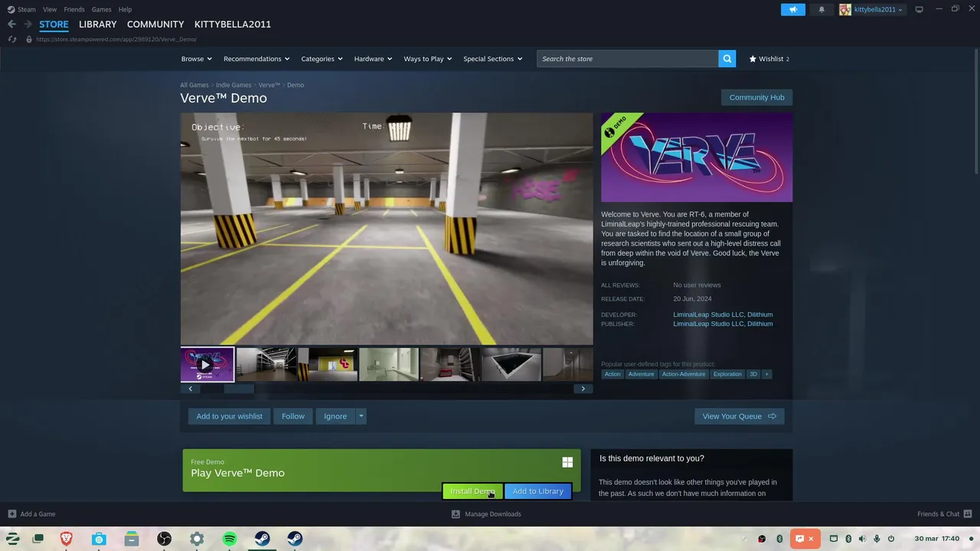Open the Help menu
The width and height of the screenshot is (980, 551).
(125, 9)
